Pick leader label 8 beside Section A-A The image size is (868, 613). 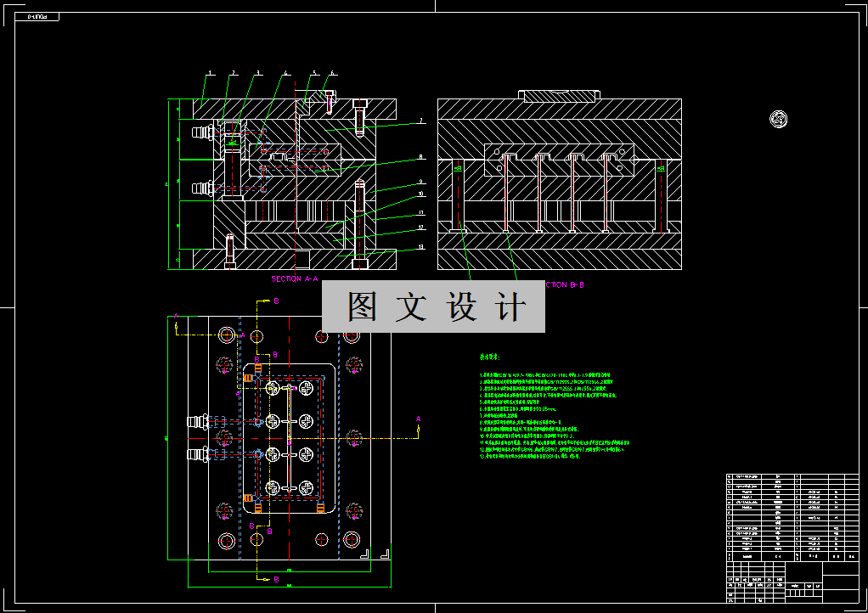coord(420,157)
